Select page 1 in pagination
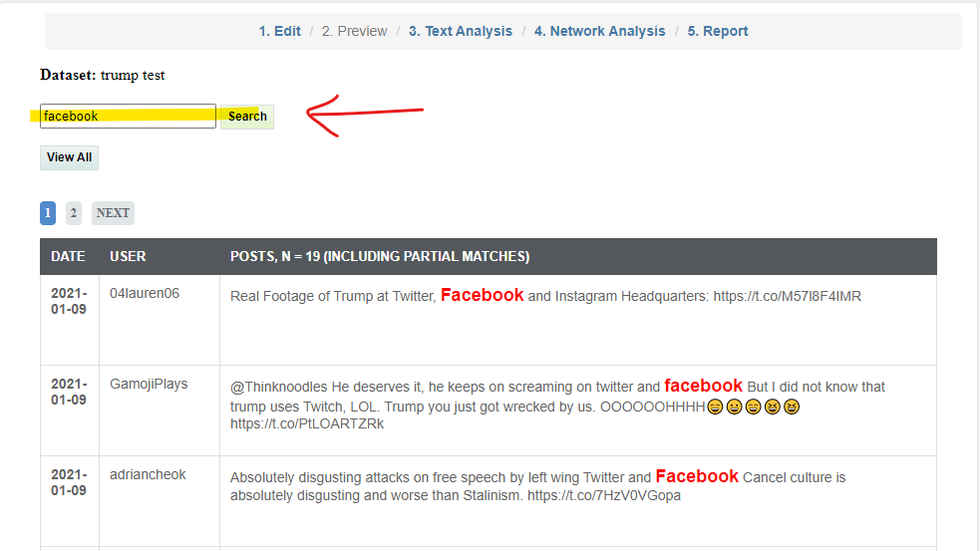 48,213
